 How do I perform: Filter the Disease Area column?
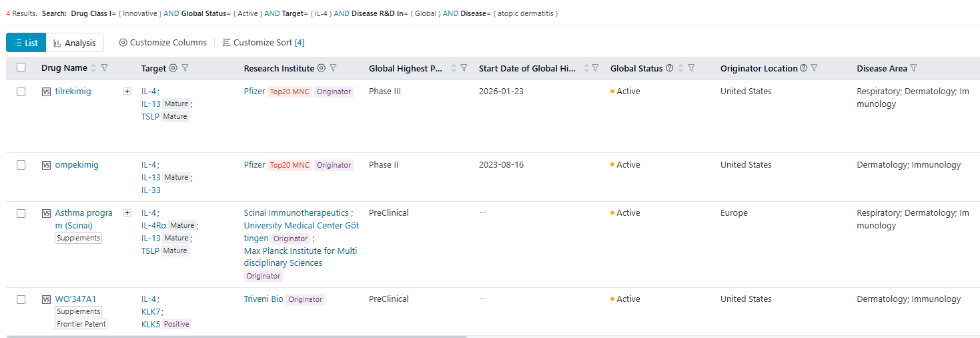coord(913,68)
